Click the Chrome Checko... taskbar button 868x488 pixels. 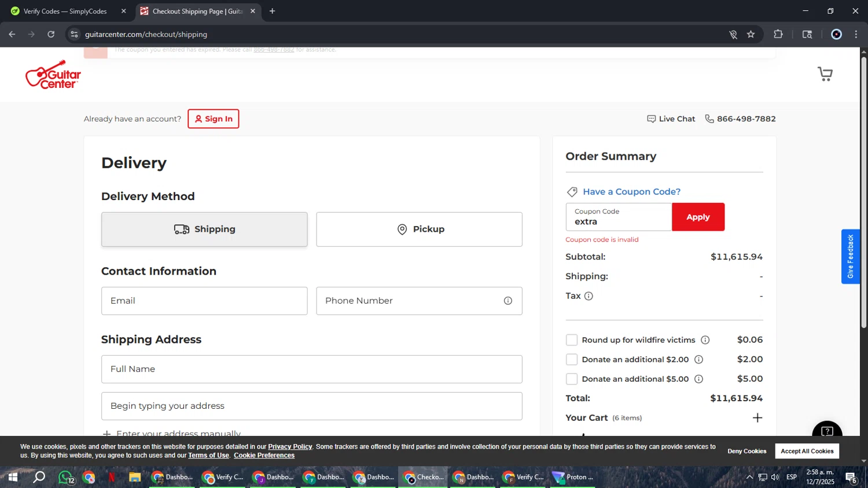[423, 477]
